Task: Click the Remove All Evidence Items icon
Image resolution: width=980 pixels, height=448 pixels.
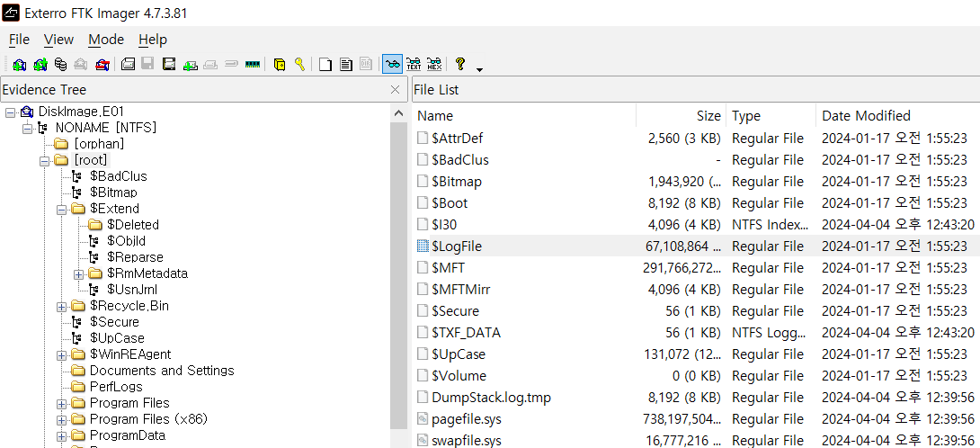Action: [x=102, y=64]
